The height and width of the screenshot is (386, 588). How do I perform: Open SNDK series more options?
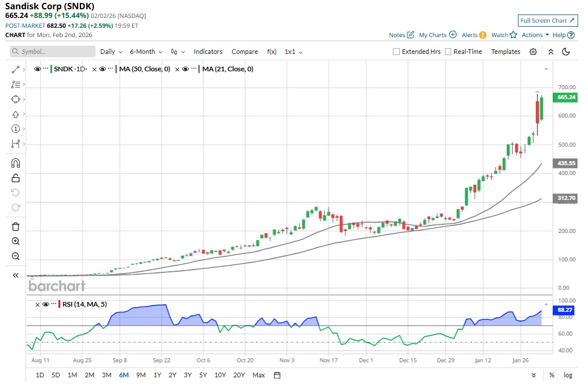pos(45,68)
